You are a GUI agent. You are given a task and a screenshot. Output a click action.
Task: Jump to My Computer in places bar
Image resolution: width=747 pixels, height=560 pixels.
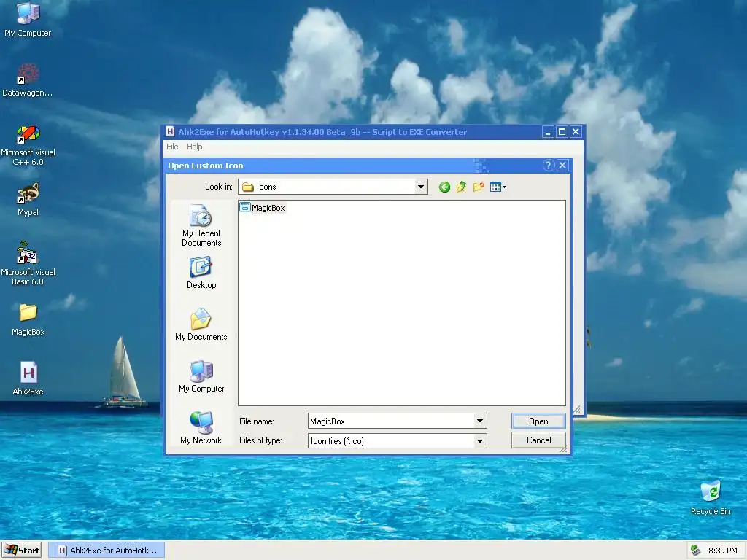201,376
